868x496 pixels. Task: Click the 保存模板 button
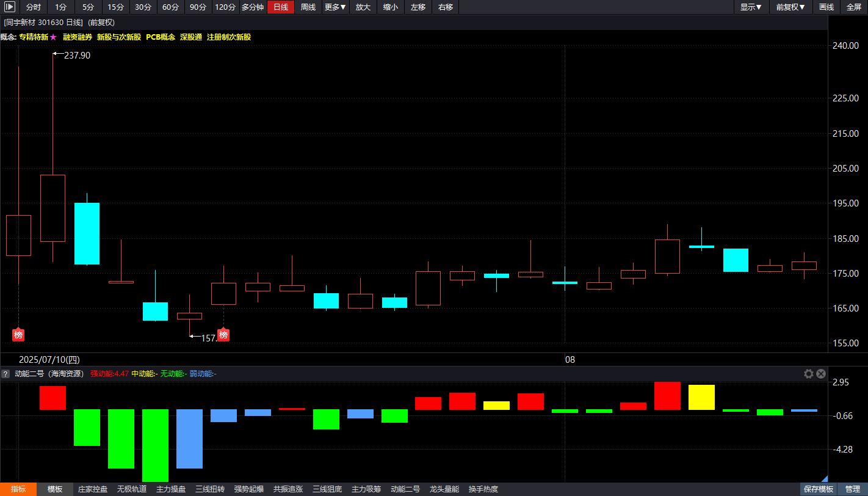819,489
